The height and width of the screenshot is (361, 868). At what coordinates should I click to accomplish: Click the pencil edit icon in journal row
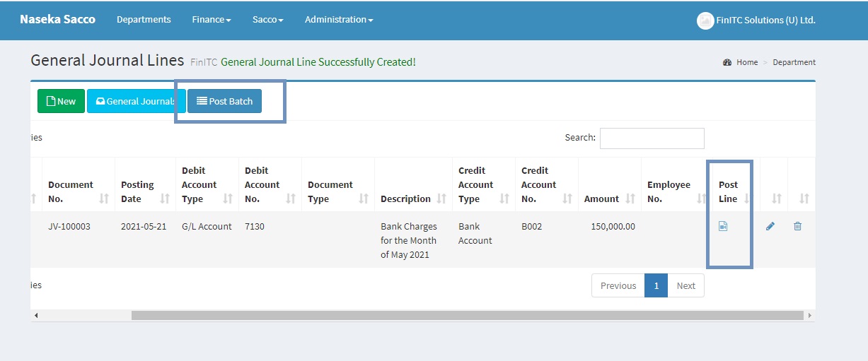tap(770, 226)
